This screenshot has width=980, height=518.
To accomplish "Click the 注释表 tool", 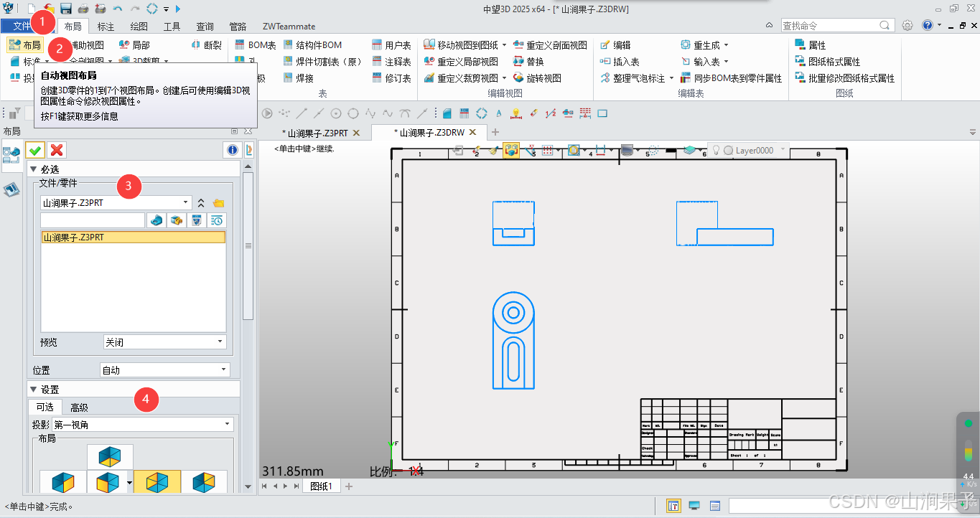I will coord(392,62).
